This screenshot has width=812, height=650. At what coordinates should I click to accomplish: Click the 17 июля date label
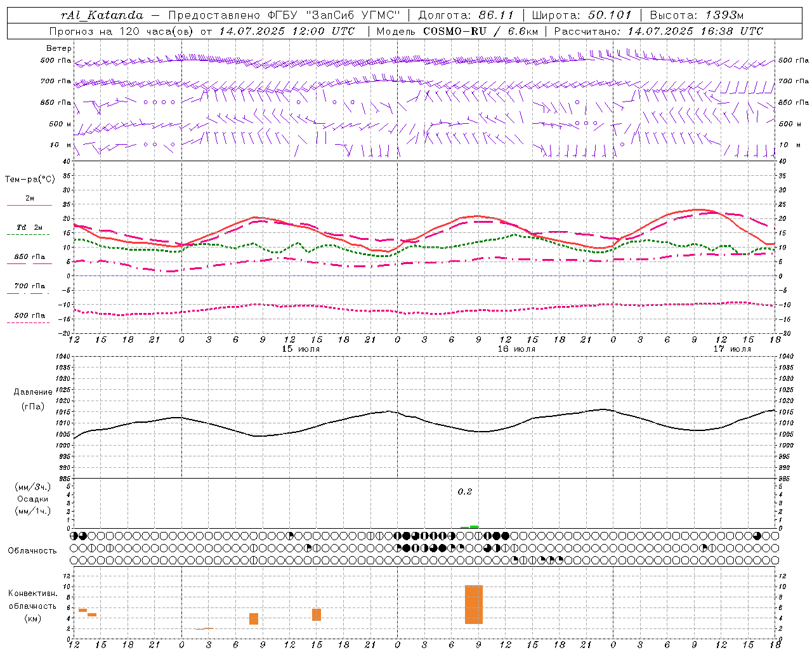tap(732, 349)
